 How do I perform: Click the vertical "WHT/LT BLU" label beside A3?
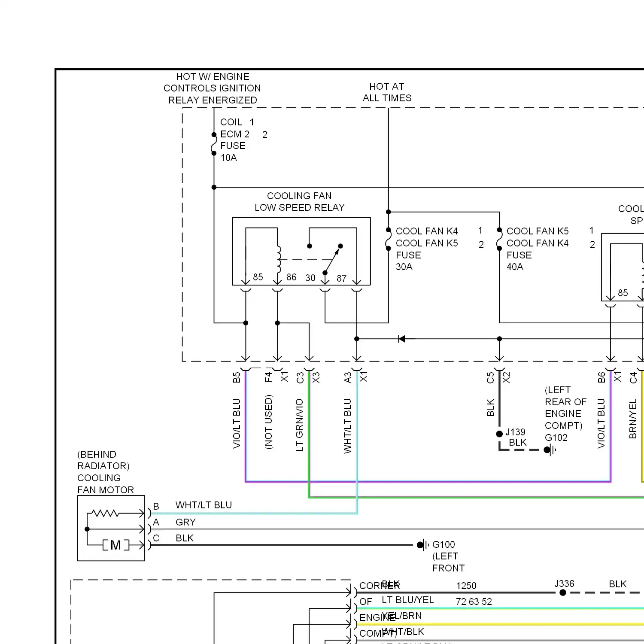click(347, 426)
